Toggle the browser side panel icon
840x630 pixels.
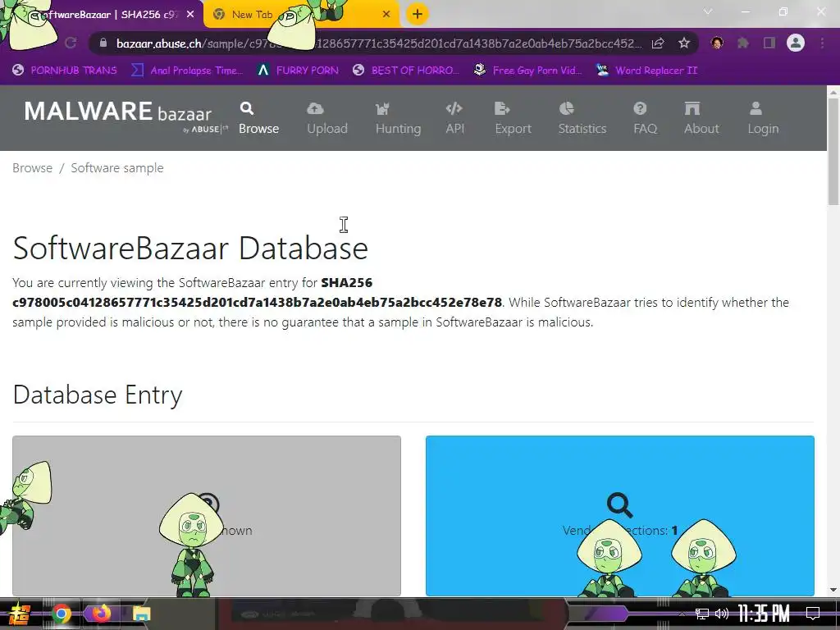pos(769,43)
